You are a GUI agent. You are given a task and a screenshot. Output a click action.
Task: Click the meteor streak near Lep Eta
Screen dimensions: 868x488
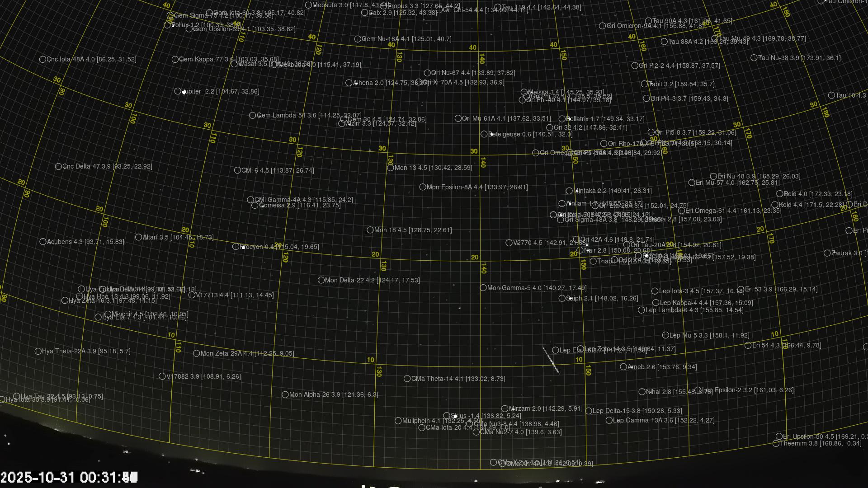[x=551, y=360]
